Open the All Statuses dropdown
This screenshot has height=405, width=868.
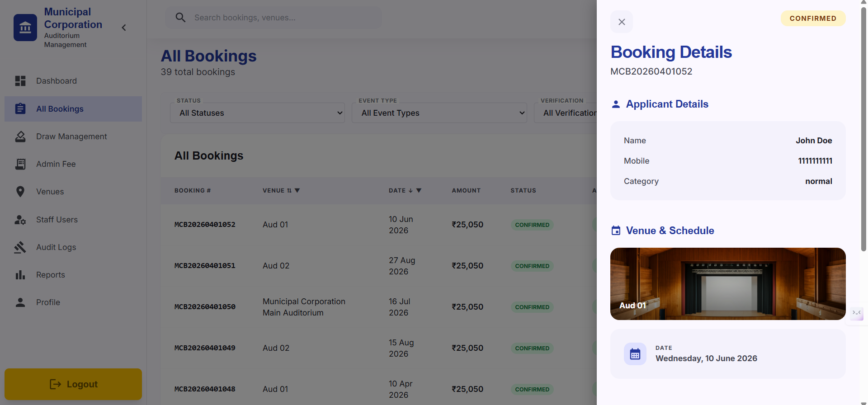point(257,113)
